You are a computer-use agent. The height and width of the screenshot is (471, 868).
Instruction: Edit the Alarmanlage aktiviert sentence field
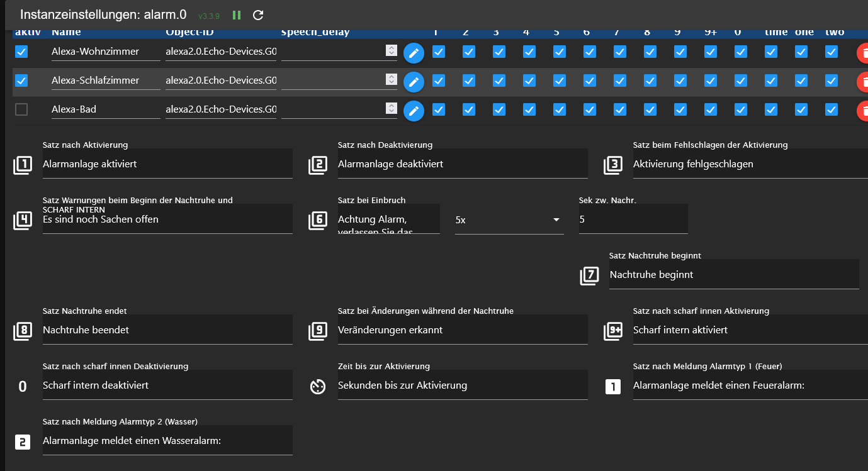pos(167,163)
